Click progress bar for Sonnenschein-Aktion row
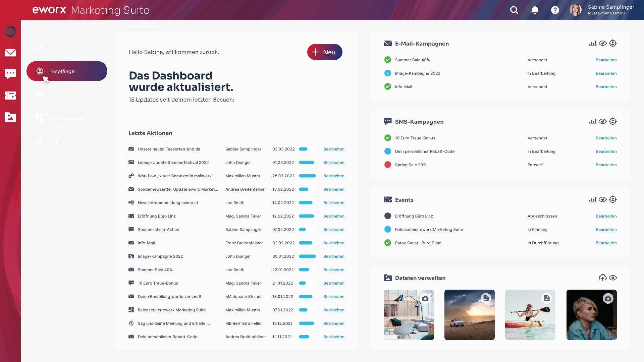 pos(307,230)
